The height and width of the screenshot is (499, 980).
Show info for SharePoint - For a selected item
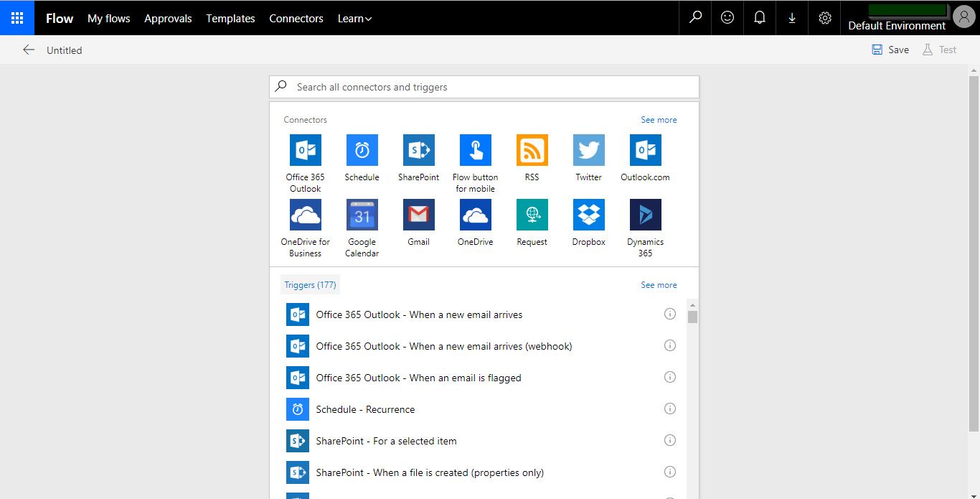click(670, 440)
